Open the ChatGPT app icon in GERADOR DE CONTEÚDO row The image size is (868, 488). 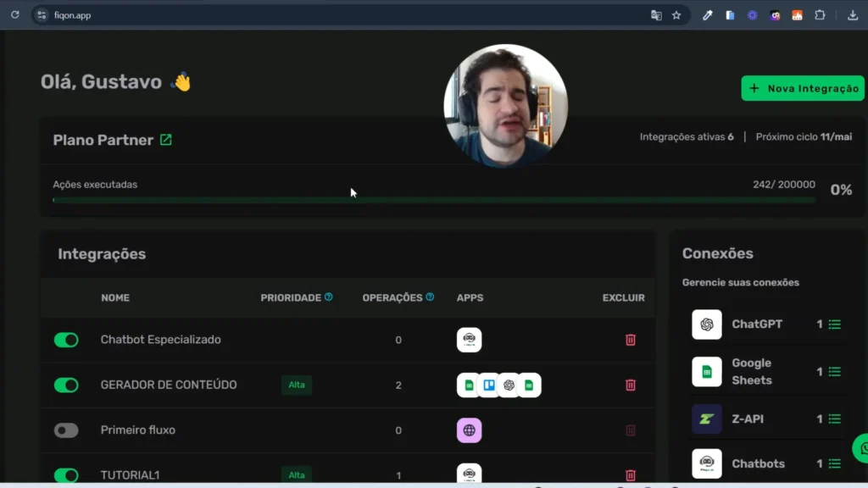coord(509,385)
